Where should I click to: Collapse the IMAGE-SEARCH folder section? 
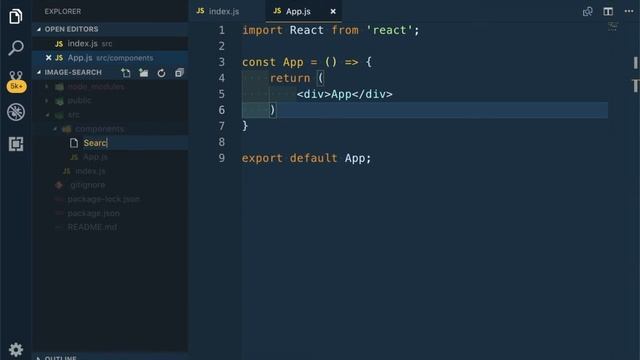pyautogui.click(x=73, y=72)
